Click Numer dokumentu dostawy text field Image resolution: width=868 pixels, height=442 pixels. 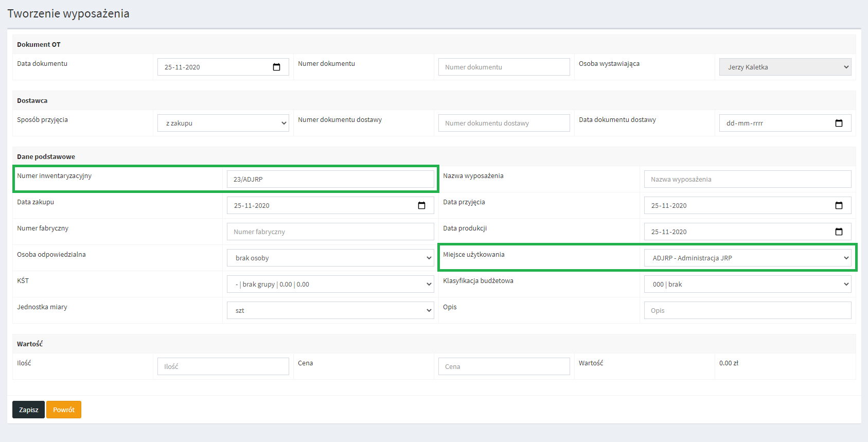coord(504,123)
